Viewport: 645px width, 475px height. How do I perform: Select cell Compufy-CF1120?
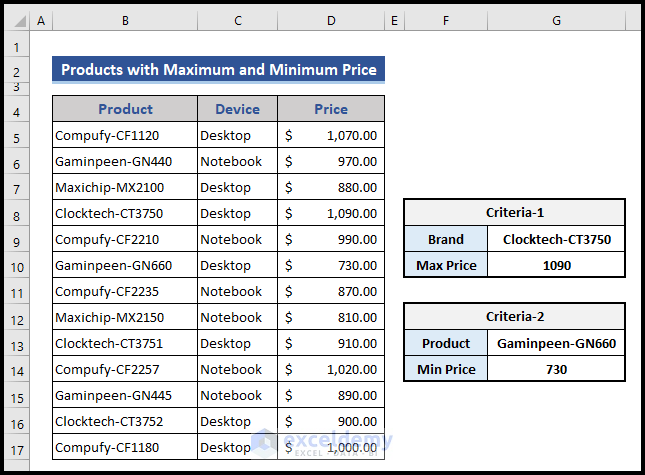(x=125, y=135)
